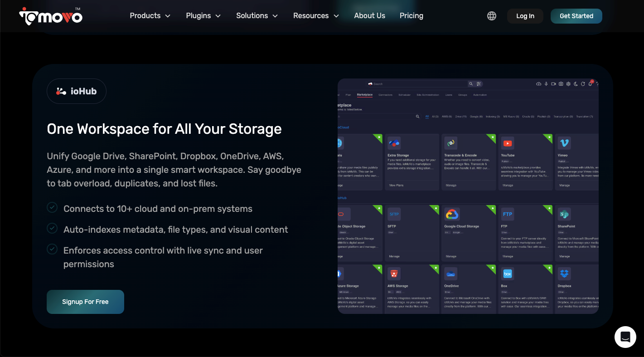
Task: Click the microphone icon in preview toolbar
Action: (546, 84)
